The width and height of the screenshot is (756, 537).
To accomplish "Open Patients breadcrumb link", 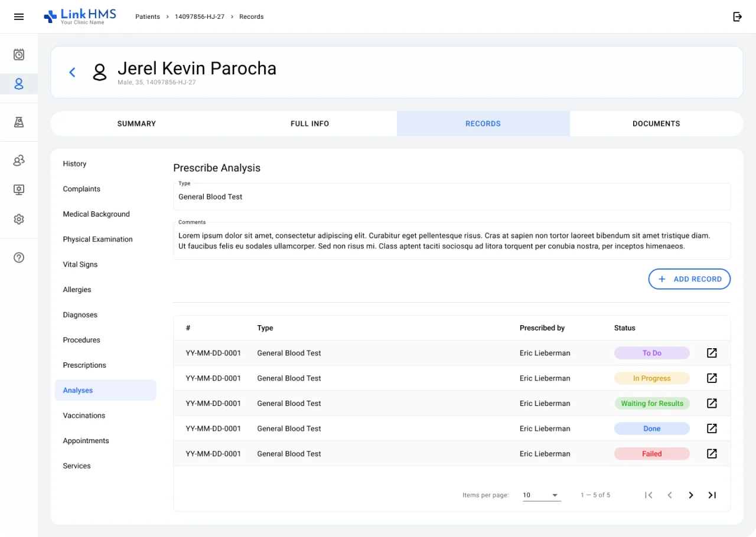I will (x=148, y=17).
